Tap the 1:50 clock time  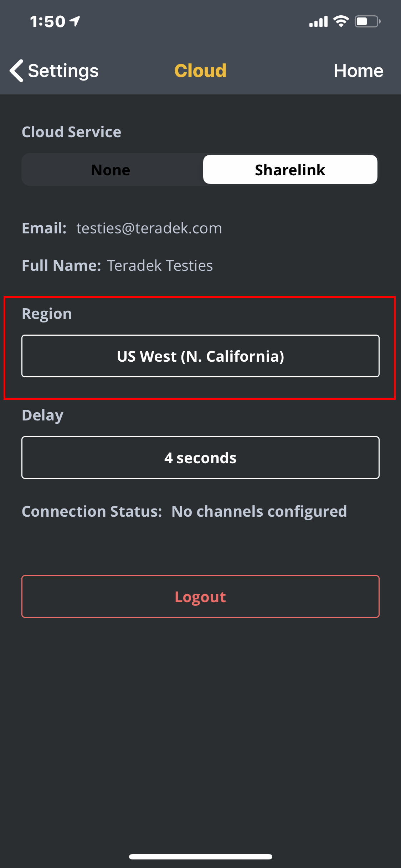coord(47,21)
